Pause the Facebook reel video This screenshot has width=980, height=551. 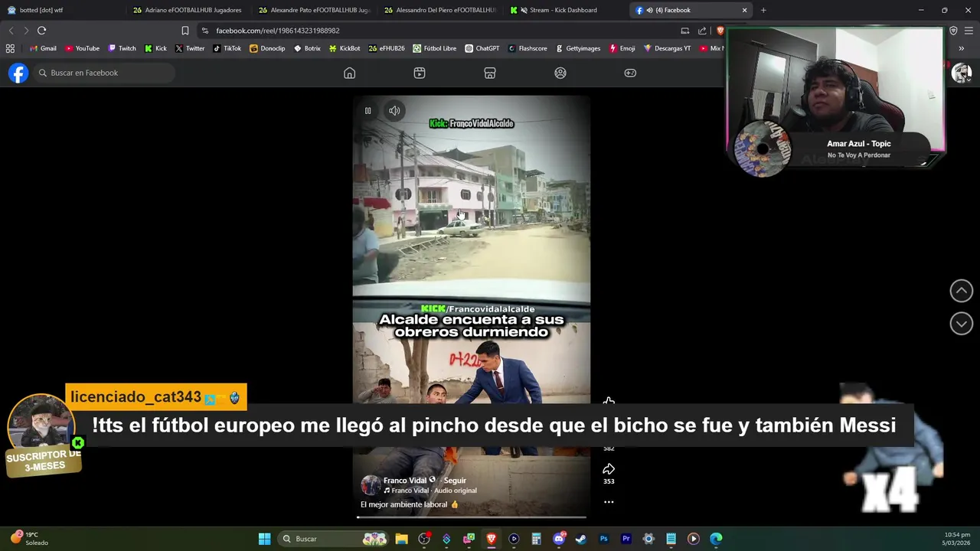pyautogui.click(x=367, y=111)
